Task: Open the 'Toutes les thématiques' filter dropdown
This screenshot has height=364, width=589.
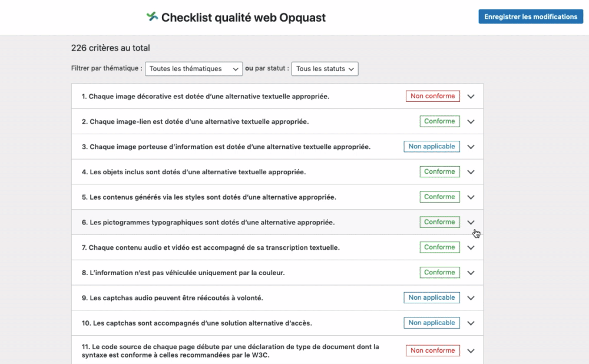Action: [194, 69]
